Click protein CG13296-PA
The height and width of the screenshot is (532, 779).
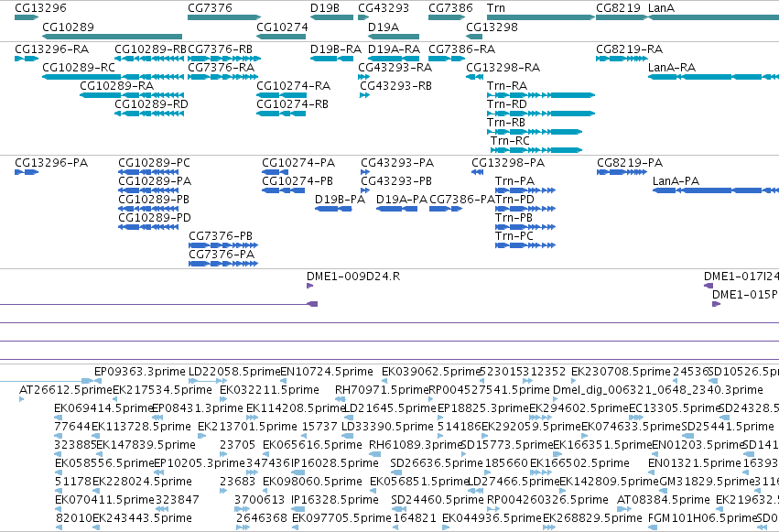coord(51,163)
